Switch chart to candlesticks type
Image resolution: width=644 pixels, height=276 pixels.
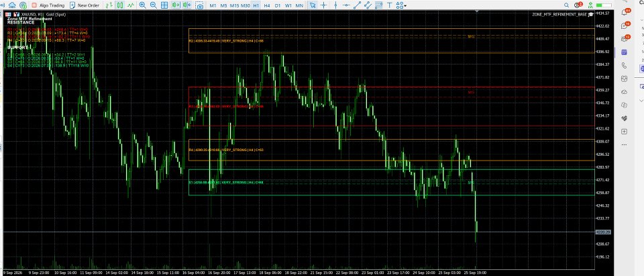tap(119, 5)
